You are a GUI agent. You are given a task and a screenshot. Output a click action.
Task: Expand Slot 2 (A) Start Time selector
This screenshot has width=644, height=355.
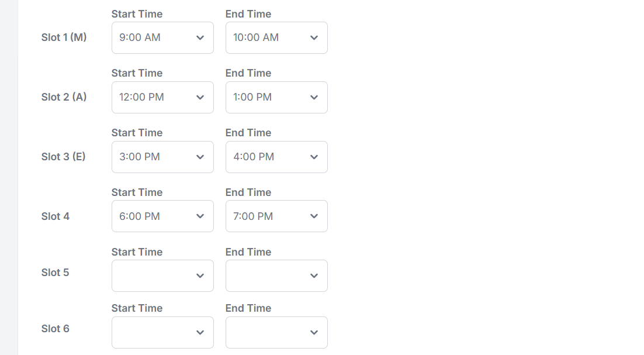point(162,98)
